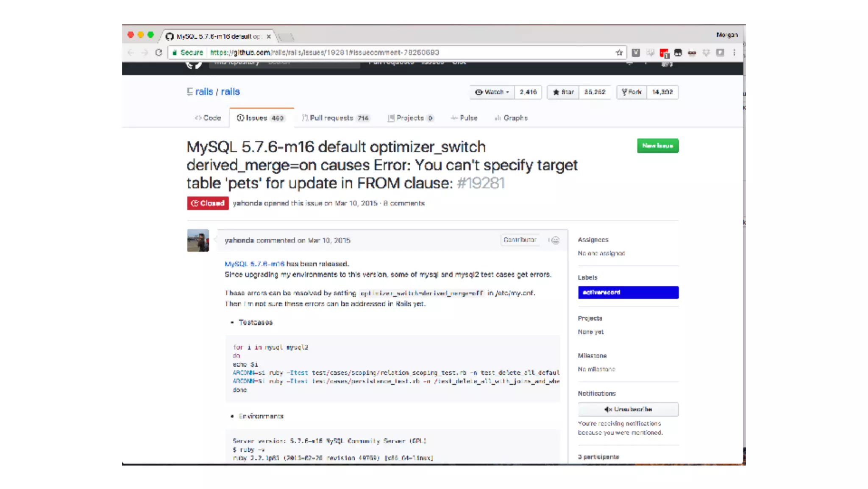Image resolution: width=868 pixels, height=489 pixels.
Task: Reload the page in browser
Action: [159, 53]
